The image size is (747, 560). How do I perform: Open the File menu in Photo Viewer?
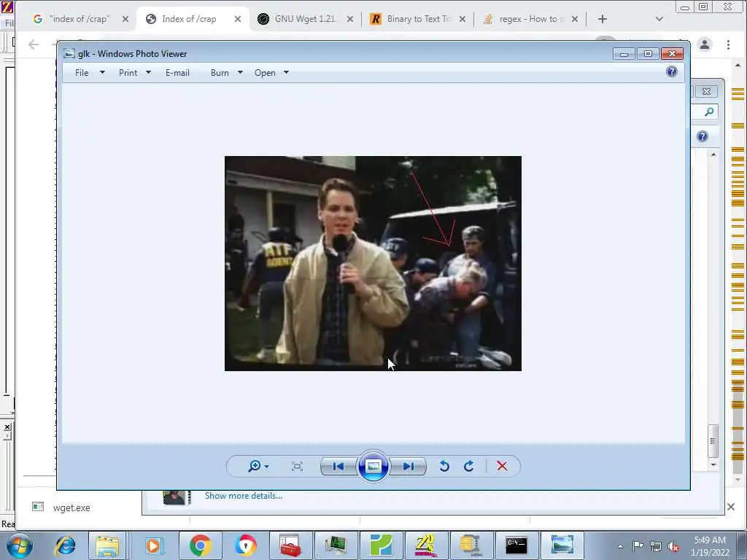(x=82, y=72)
